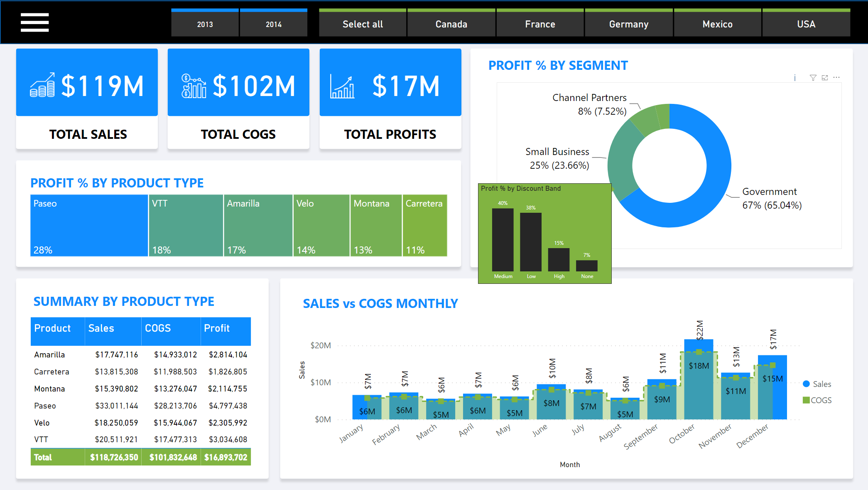The height and width of the screenshot is (490, 868).
Task: Click the Total Profits metric icon
Action: 345,89
